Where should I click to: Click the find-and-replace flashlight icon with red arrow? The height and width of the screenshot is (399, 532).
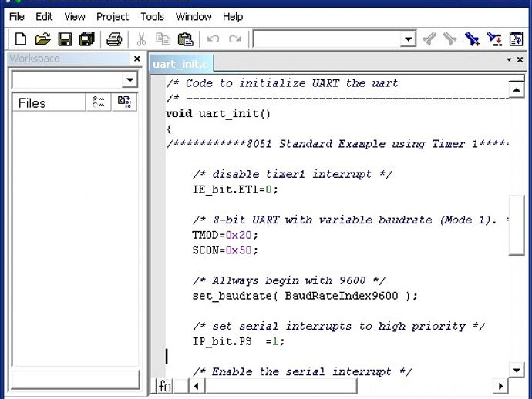[494, 39]
